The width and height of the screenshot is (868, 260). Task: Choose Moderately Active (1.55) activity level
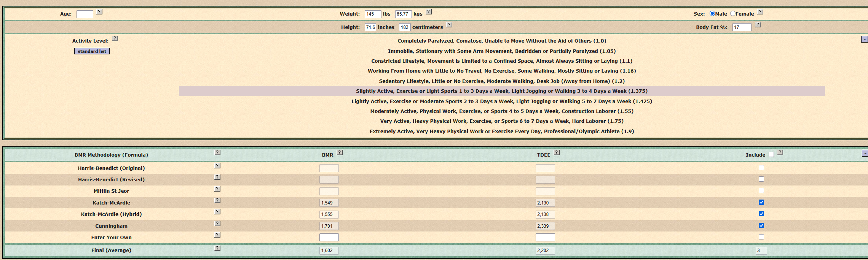502,111
